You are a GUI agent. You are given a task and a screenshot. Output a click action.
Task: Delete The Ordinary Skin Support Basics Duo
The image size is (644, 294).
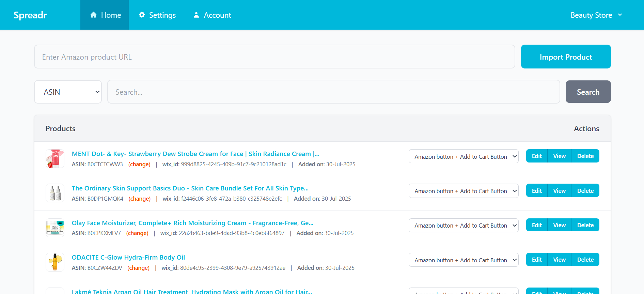(x=585, y=191)
